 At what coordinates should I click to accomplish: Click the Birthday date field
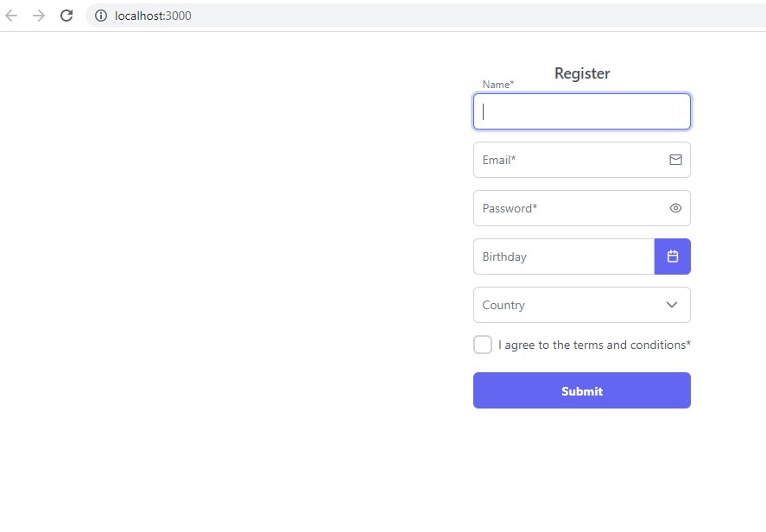tap(563, 256)
